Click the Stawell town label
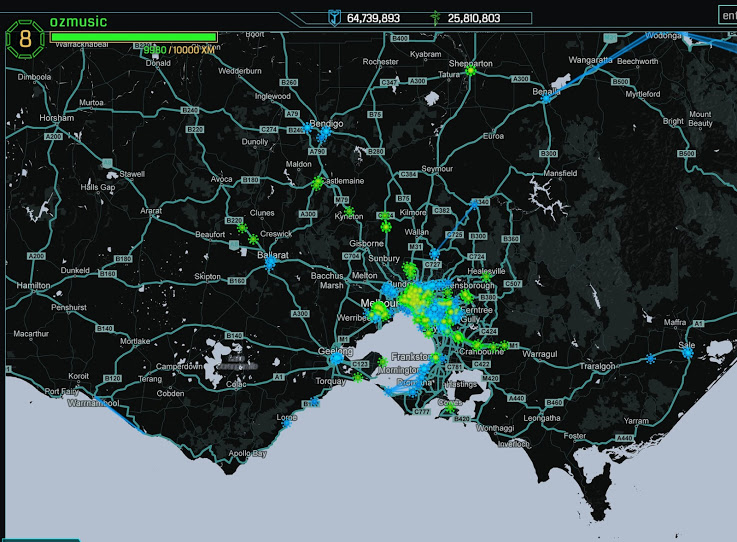This screenshot has width=737, height=542. pyautogui.click(x=132, y=174)
